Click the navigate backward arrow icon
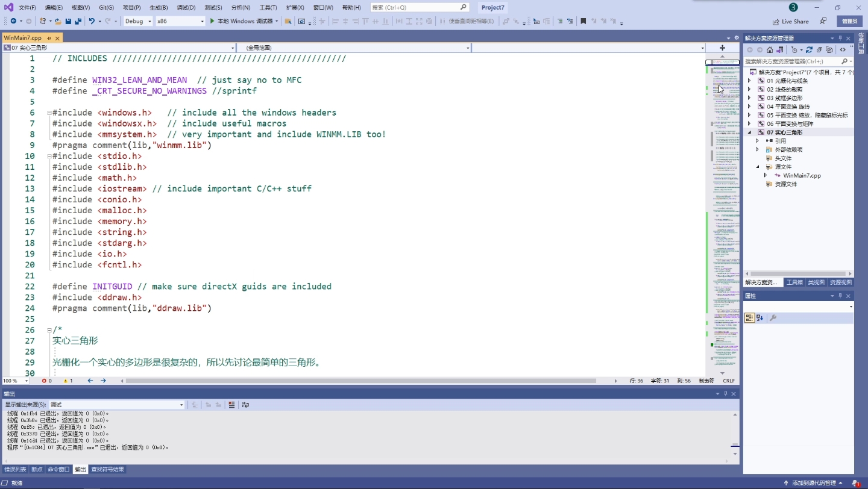The height and width of the screenshot is (489, 868). (x=13, y=21)
